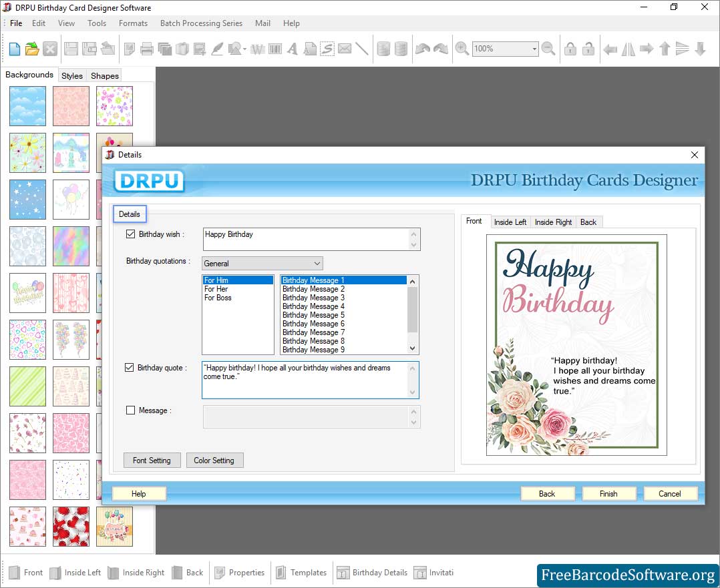Viewport: 720px width, 588px height.
Task: Select the For Her list item
Action: pos(238,289)
